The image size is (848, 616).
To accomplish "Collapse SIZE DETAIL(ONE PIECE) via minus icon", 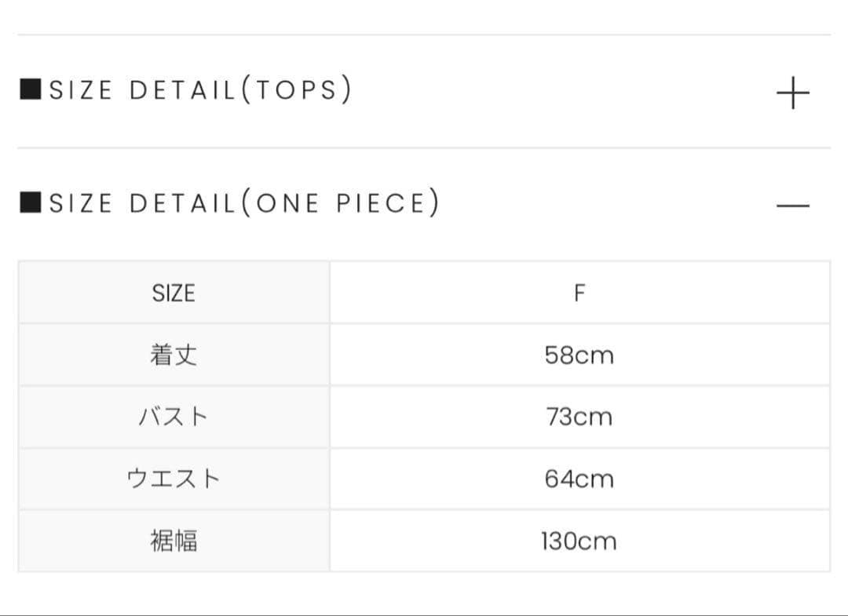I will (x=793, y=206).
